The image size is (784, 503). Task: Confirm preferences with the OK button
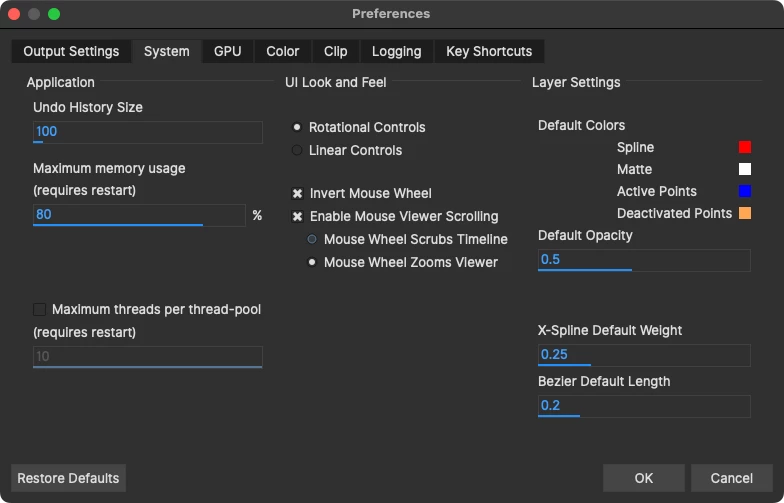(643, 478)
